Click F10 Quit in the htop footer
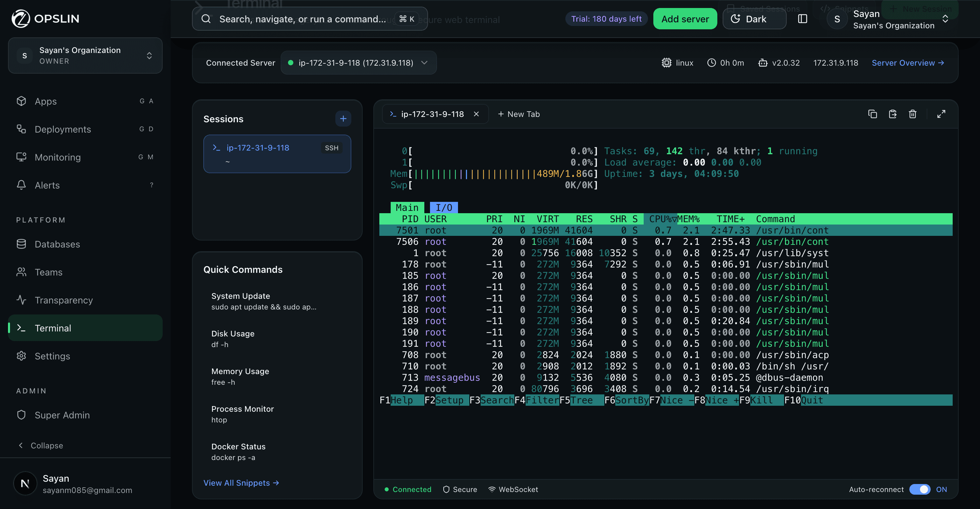 803,400
